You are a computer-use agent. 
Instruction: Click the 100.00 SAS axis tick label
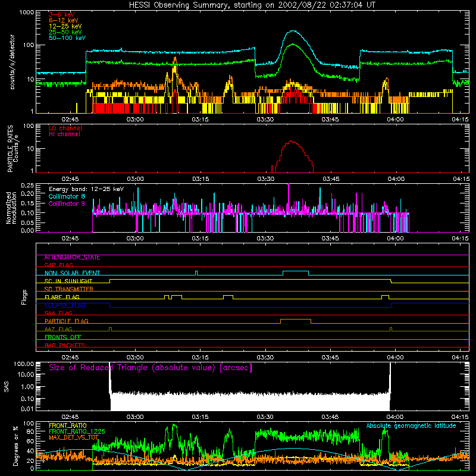tap(24, 364)
